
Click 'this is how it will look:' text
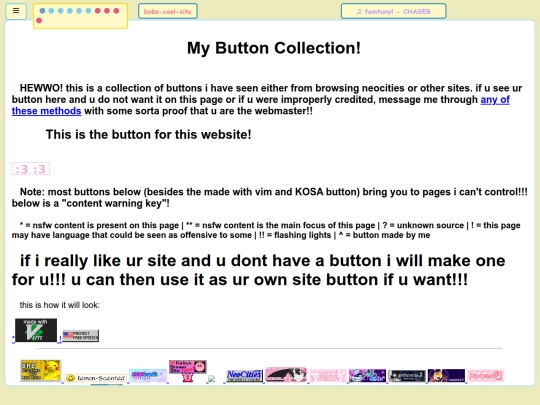[60, 305]
